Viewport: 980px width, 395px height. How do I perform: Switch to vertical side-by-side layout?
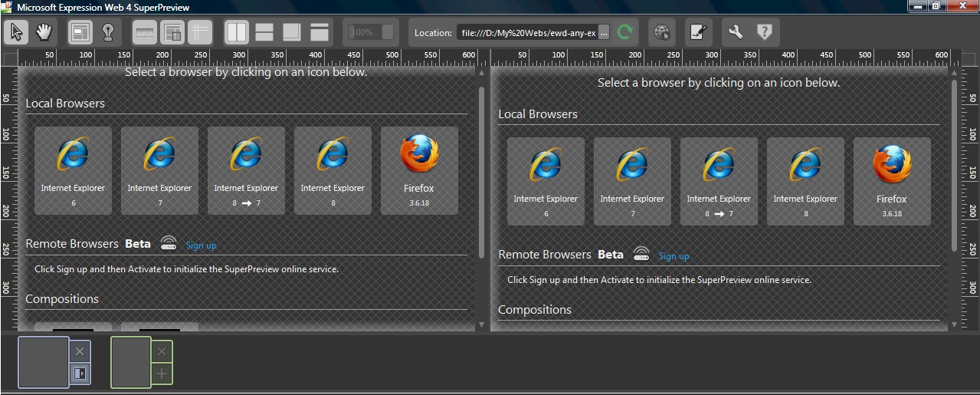237,32
